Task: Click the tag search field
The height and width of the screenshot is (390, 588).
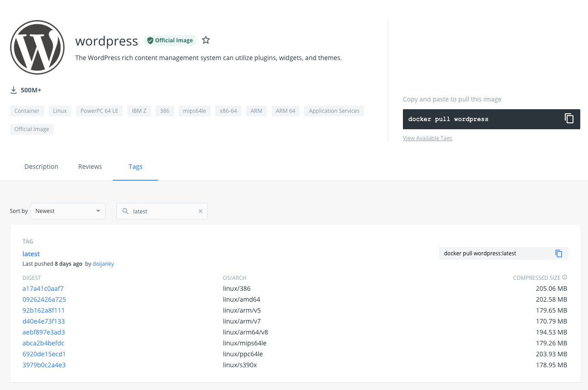Action: (x=162, y=211)
